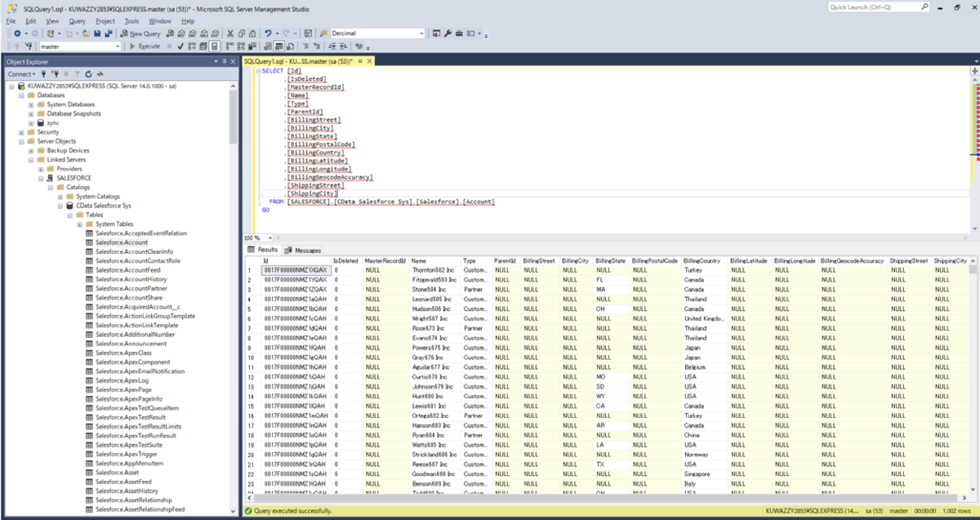The image size is (980, 520).
Task: Select Salesforce.AccountContactRole table in tree
Action: coord(137,260)
